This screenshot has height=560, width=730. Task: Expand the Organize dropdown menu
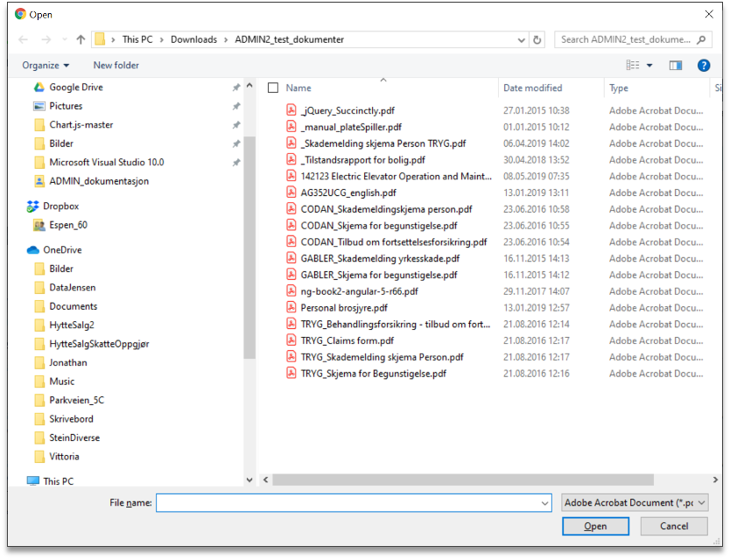(46, 66)
